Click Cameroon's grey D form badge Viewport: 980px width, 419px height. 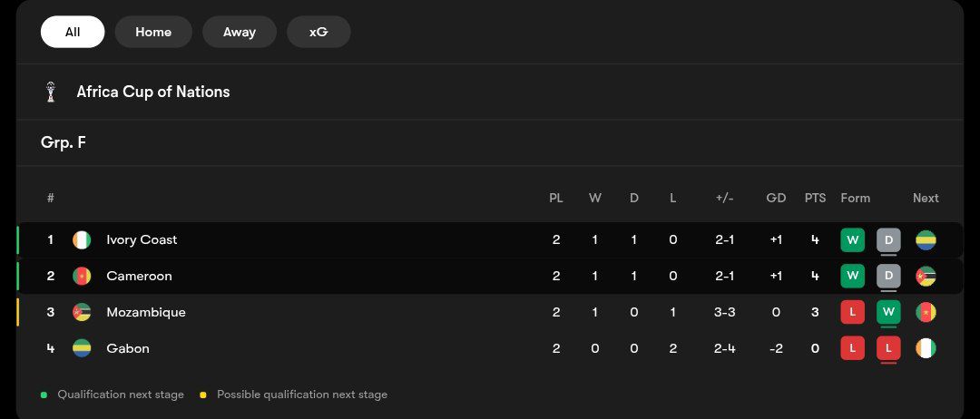(888, 276)
